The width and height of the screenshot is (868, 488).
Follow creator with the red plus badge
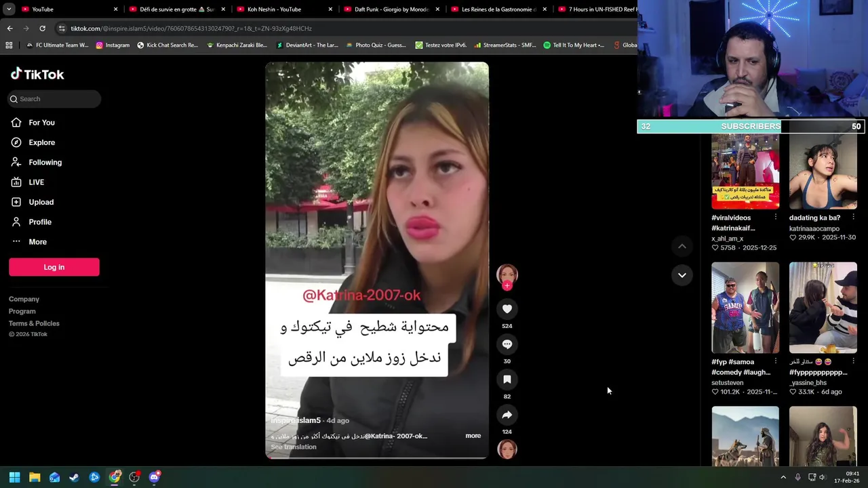pos(507,286)
